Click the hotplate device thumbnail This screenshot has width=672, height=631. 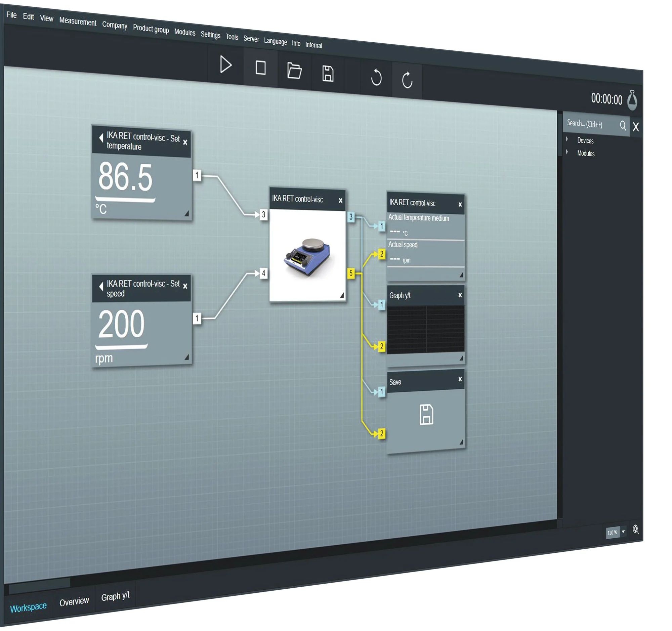point(307,257)
